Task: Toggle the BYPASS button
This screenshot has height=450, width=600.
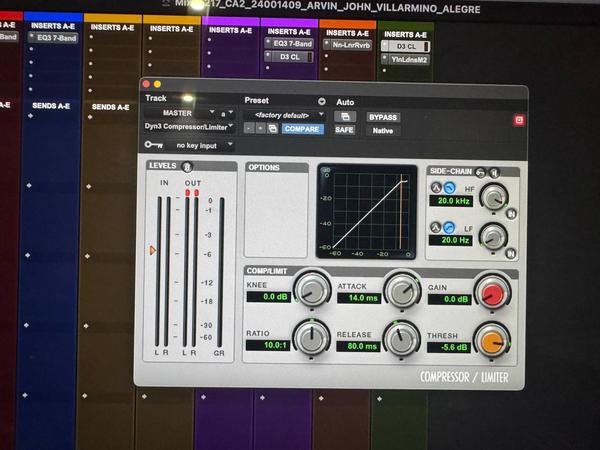Action: pyautogui.click(x=383, y=117)
